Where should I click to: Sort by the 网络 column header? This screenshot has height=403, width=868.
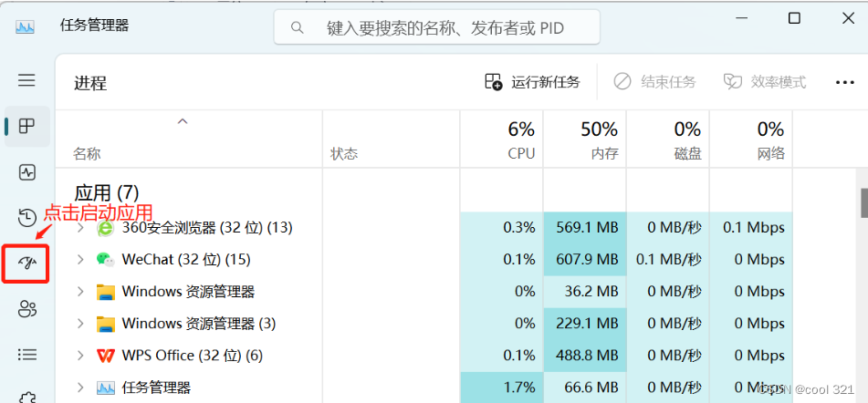[x=771, y=154]
